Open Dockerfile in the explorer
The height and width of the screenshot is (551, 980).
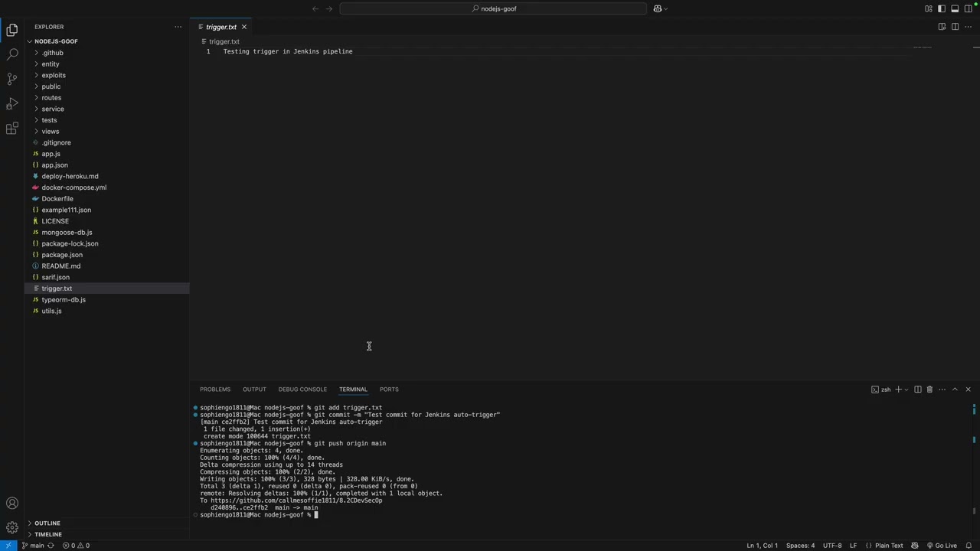click(57, 199)
